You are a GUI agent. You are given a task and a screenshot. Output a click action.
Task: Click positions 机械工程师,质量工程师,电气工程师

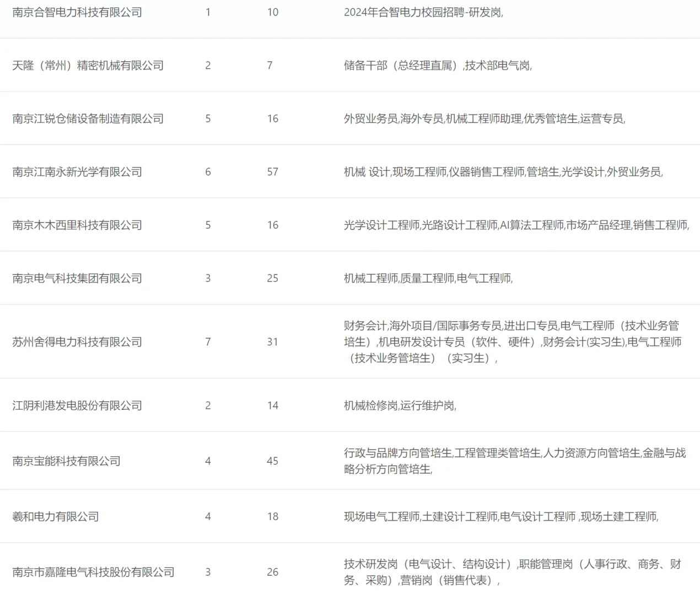coord(428,278)
